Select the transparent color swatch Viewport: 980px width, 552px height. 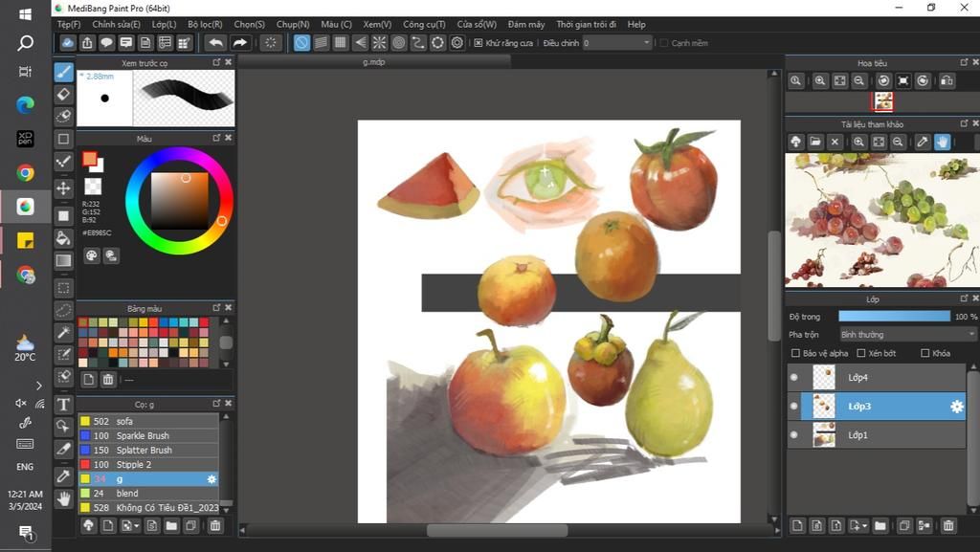93,187
